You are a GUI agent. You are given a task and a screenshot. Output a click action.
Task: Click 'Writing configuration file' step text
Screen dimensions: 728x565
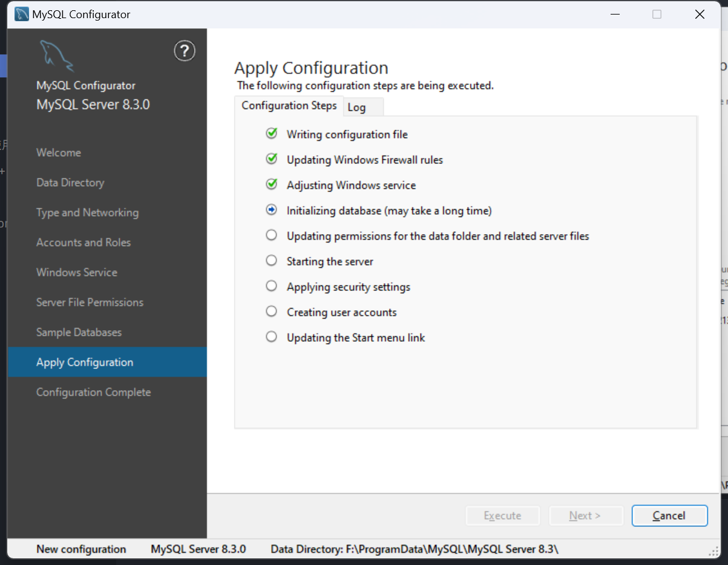pos(347,134)
